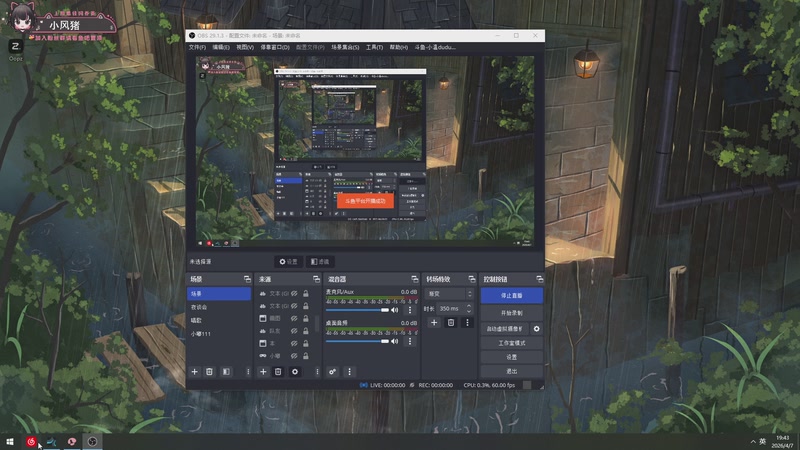
Task: Open the 视图(V) menu
Action: pyautogui.click(x=245, y=47)
